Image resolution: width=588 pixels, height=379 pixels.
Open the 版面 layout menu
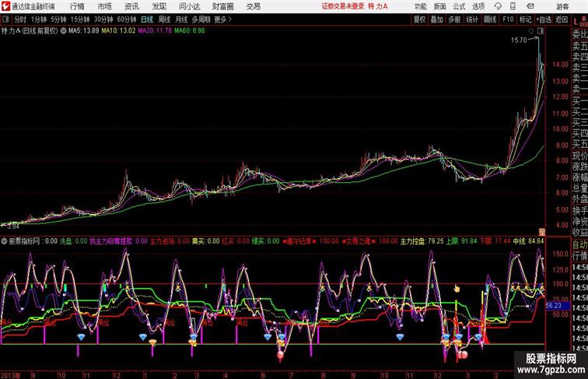pos(440,6)
